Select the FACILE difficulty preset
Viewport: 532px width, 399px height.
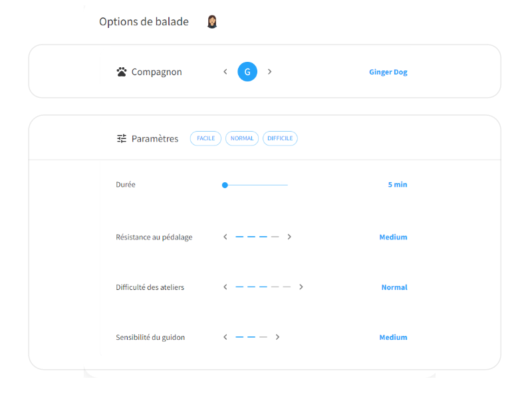[205, 138]
